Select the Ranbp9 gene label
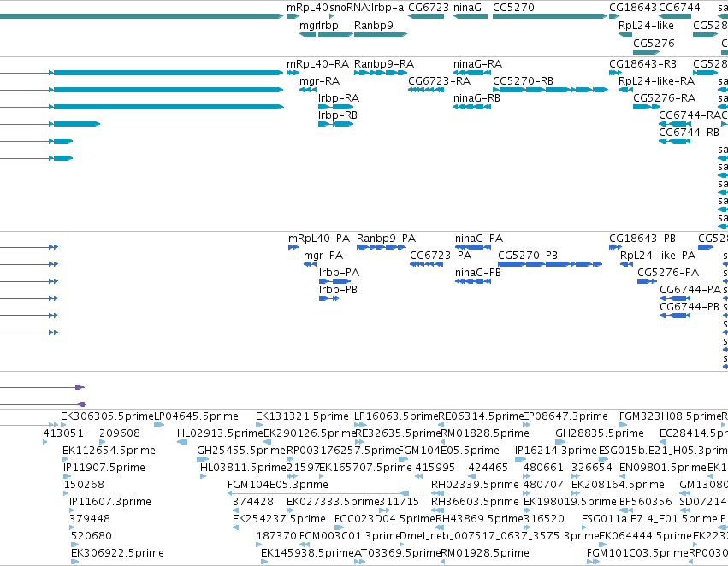Viewport: 728px width, 566px height. pos(373,25)
